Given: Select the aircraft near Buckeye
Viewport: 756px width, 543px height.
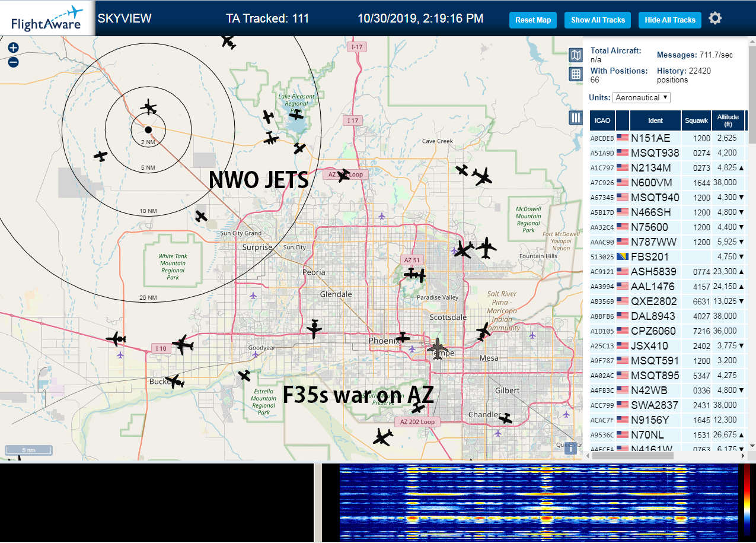Looking at the screenshot, I should 175,381.
